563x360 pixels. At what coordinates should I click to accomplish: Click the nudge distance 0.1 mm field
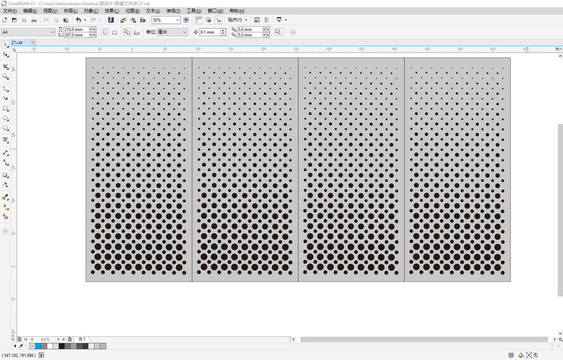pyautogui.click(x=210, y=32)
